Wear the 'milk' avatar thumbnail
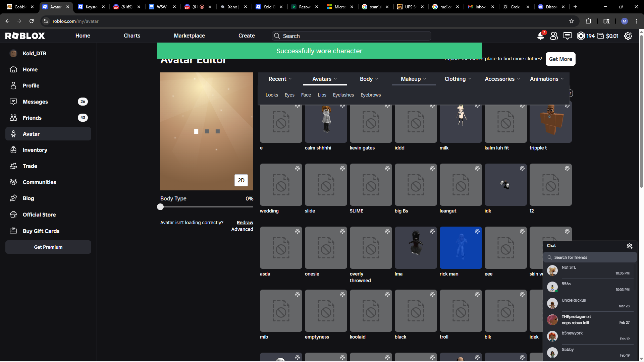644x362 pixels. tap(461, 122)
